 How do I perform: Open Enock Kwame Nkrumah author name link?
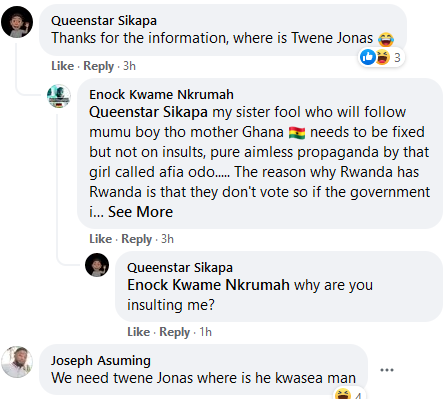[x=161, y=95]
